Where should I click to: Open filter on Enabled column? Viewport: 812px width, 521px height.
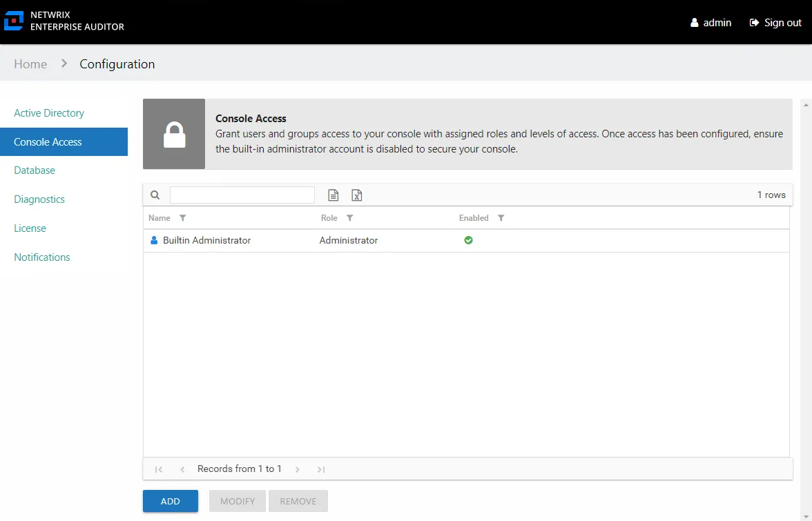click(501, 218)
